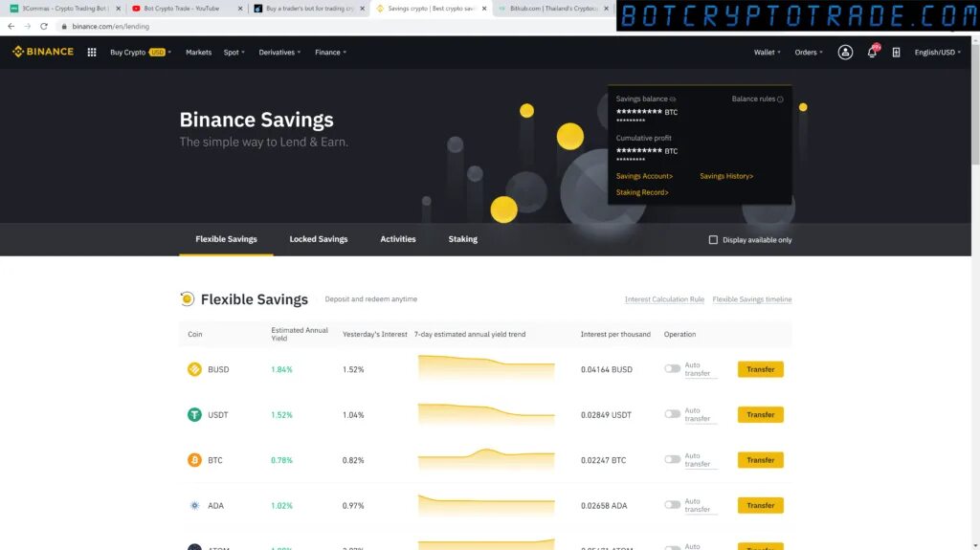Image resolution: width=980 pixels, height=550 pixels.
Task: Switch to the Bitkub.com browser tab
Action: (553, 9)
